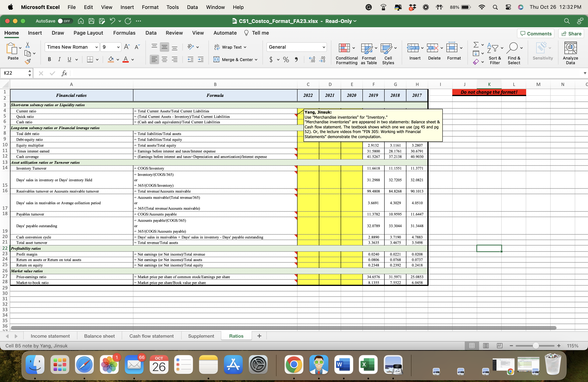588x382 pixels.
Task: Open the Formulas ribbon tab
Action: [x=124, y=33]
